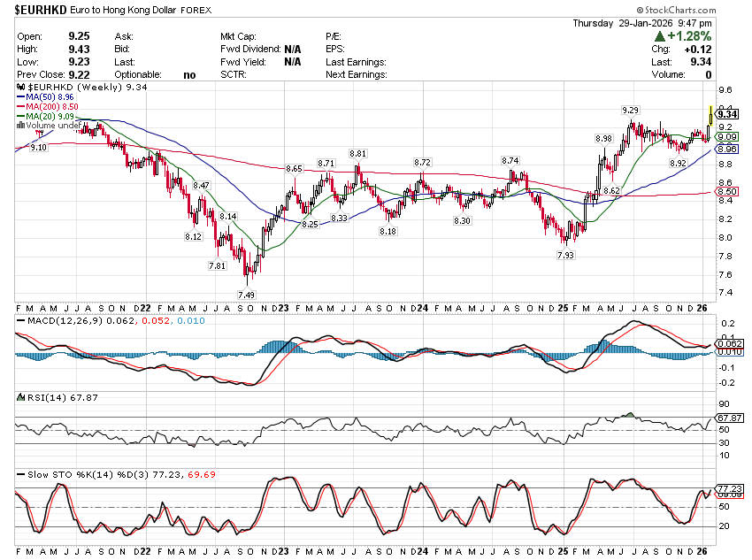Click the 67.87 RSI value tag

728,418
